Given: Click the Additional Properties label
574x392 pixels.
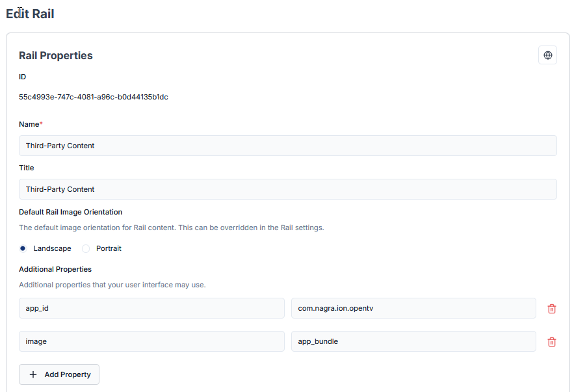Looking at the screenshot, I should [55, 269].
